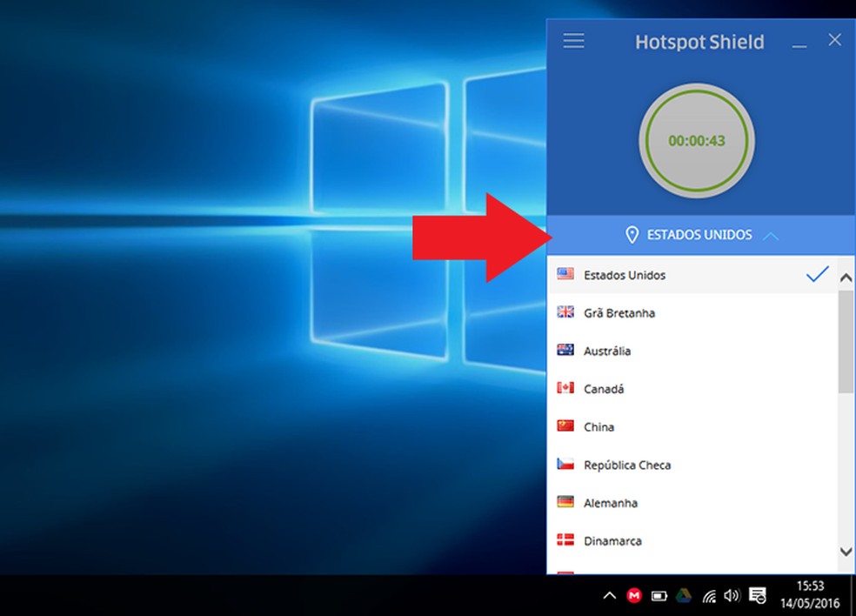The image size is (856, 616).
Task: Open the MEGA tray icon
Action: coord(635,596)
